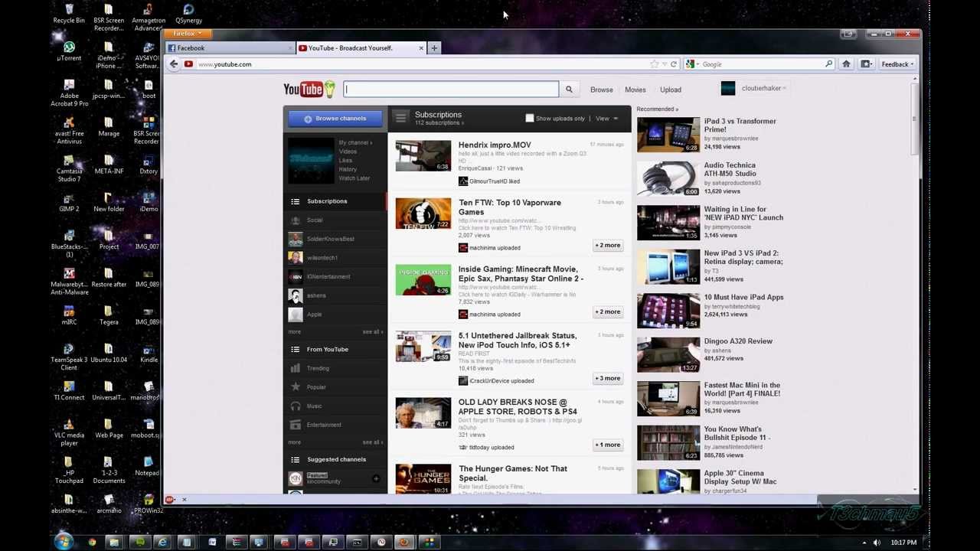Image resolution: width=980 pixels, height=551 pixels.
Task: Select Entertainment in the left sidebar
Action: tap(324, 425)
